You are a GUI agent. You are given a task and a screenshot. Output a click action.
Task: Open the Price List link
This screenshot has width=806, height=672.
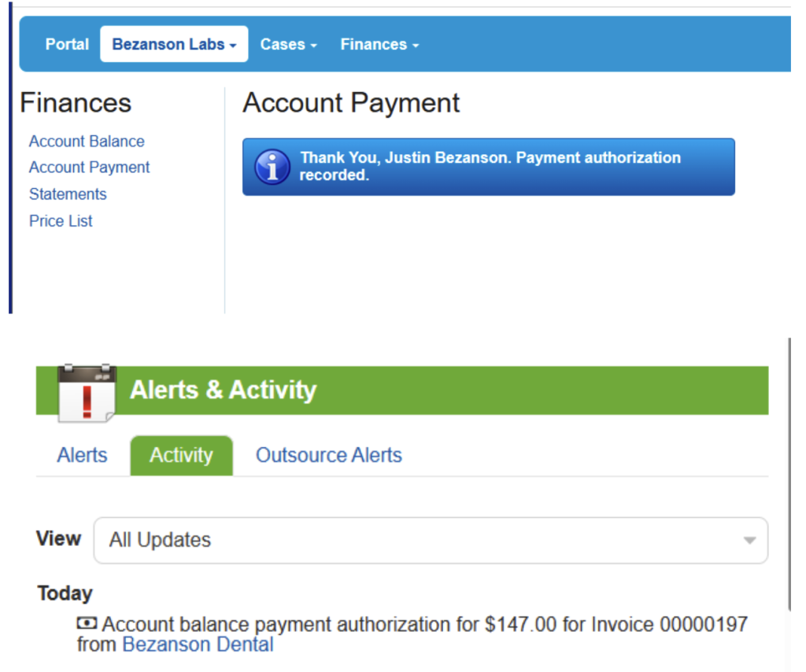pyautogui.click(x=61, y=221)
